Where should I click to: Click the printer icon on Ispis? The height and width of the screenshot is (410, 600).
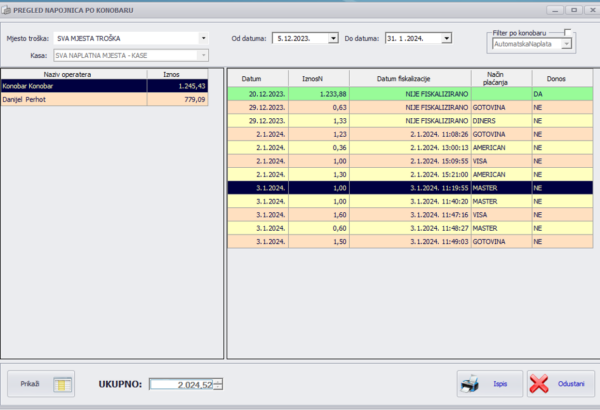(470, 384)
